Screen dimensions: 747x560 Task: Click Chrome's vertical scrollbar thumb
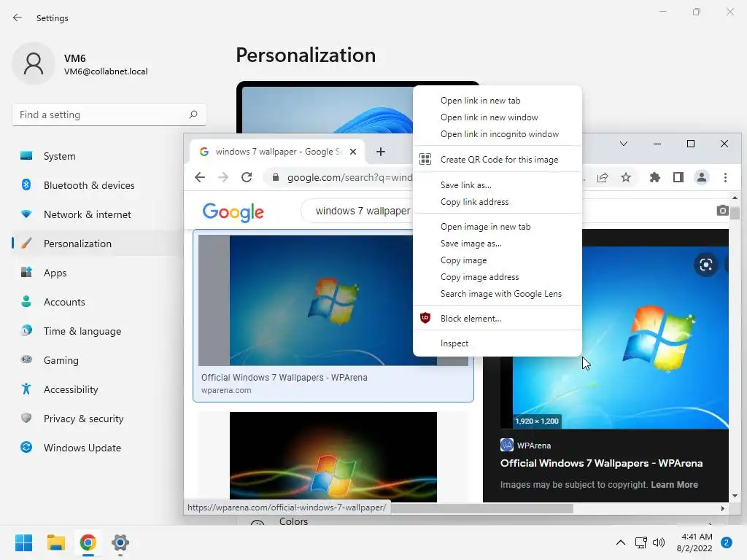[735, 213]
